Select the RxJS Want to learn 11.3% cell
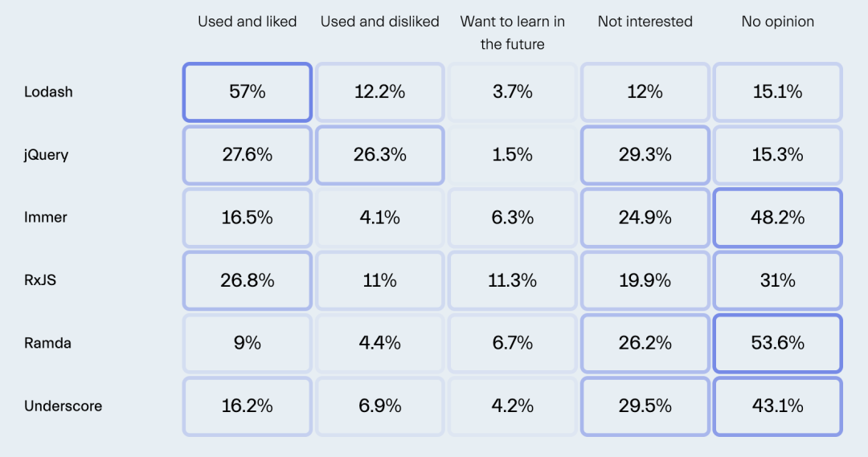Screen dimensions: 868x457 coord(512,280)
